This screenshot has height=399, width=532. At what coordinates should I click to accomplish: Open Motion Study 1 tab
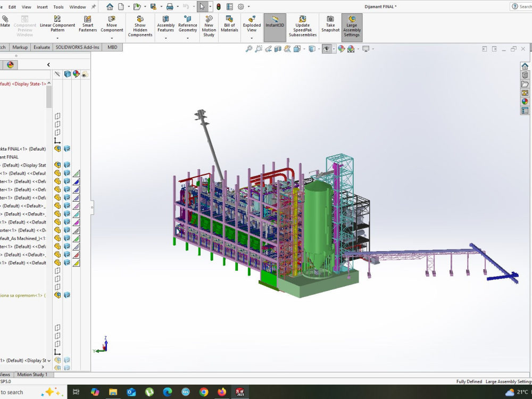coord(32,375)
